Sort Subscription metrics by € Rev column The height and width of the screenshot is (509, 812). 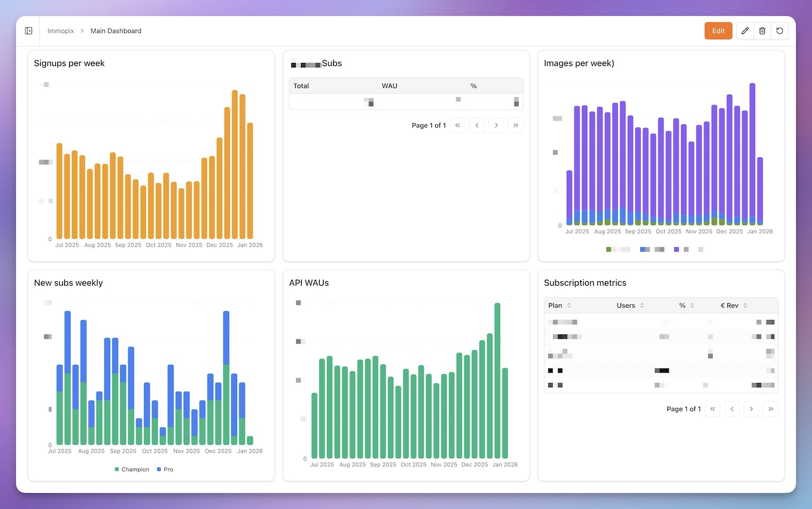(x=734, y=306)
